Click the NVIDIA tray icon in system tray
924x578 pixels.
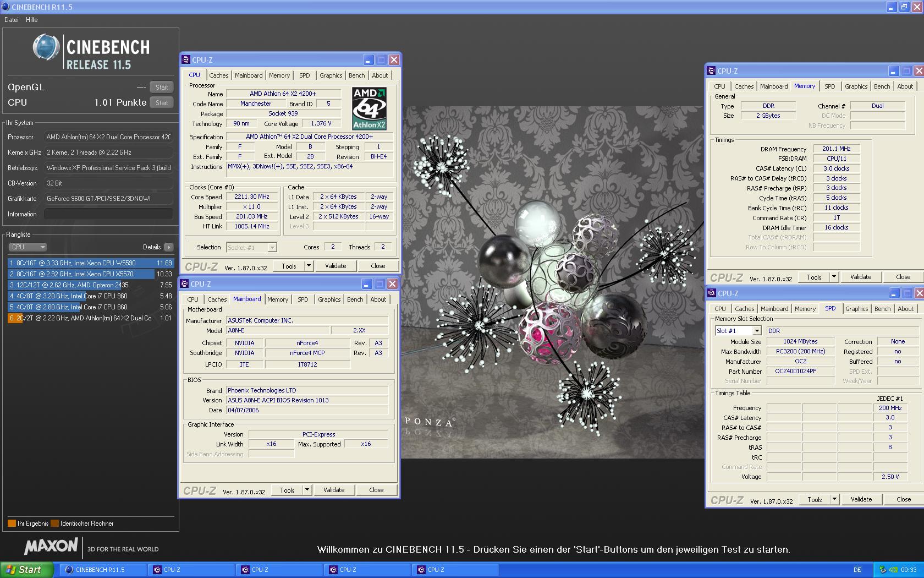(x=894, y=570)
